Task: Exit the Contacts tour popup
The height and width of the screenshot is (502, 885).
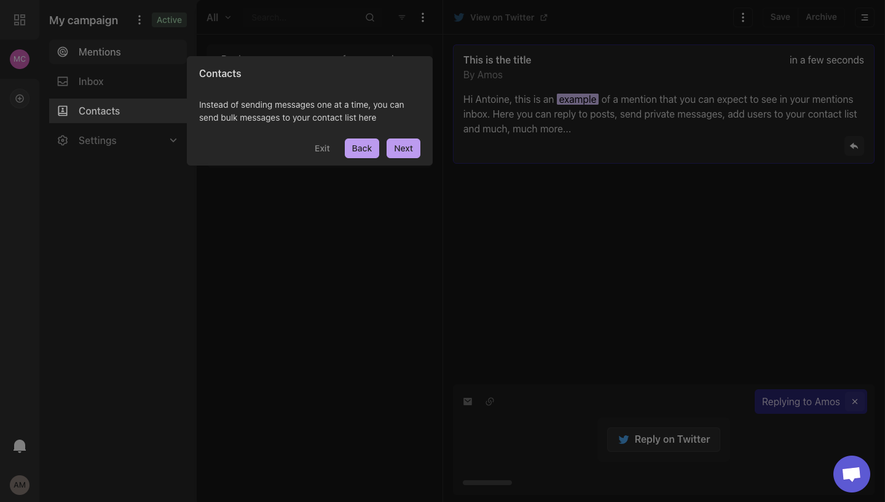Action: click(322, 148)
